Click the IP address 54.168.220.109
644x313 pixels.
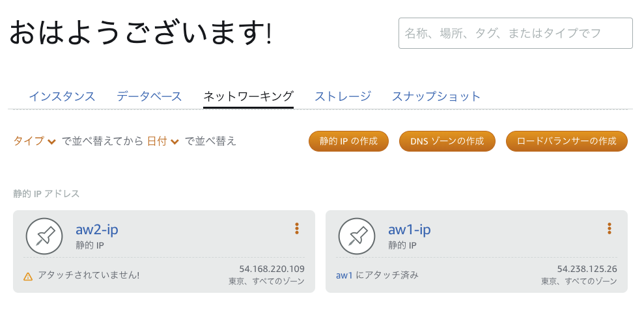(x=272, y=269)
